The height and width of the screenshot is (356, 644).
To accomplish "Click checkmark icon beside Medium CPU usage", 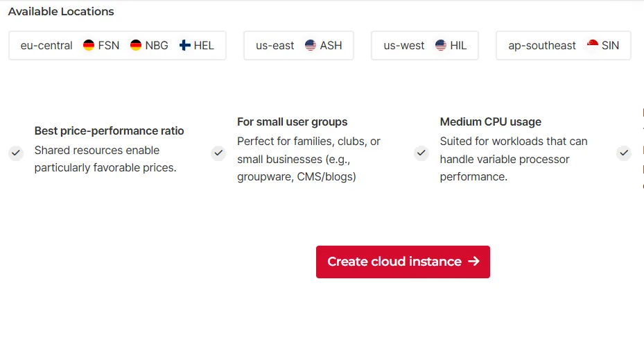I will tap(421, 153).
